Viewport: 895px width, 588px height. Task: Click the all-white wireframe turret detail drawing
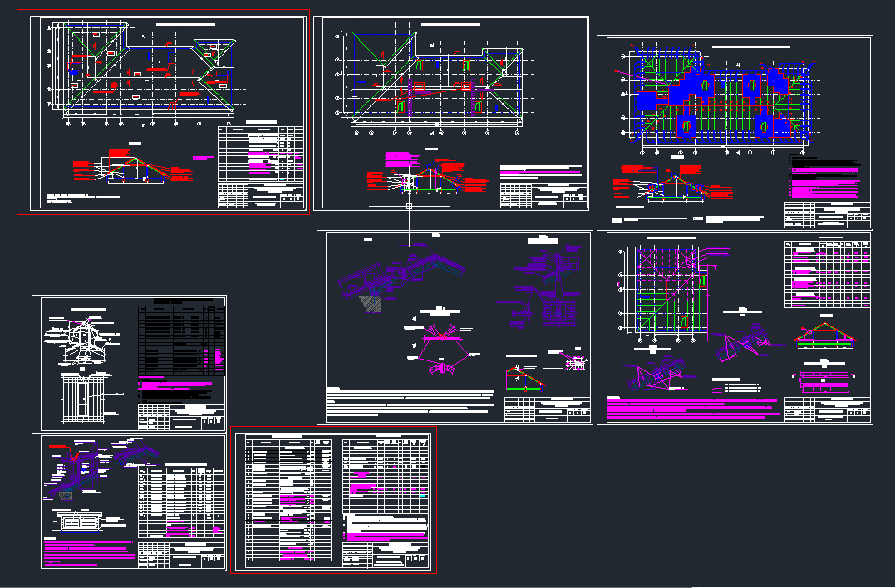click(83, 343)
